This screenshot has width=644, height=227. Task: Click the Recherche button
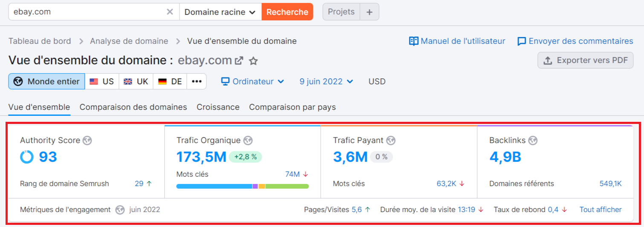tap(287, 12)
